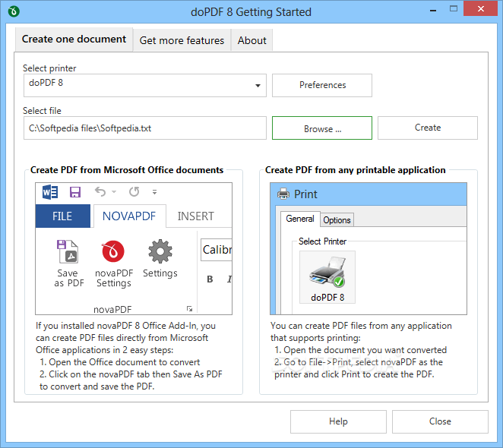503x448 pixels.
Task: Click '1. Open the Office document to convert'
Action: (x=119, y=362)
